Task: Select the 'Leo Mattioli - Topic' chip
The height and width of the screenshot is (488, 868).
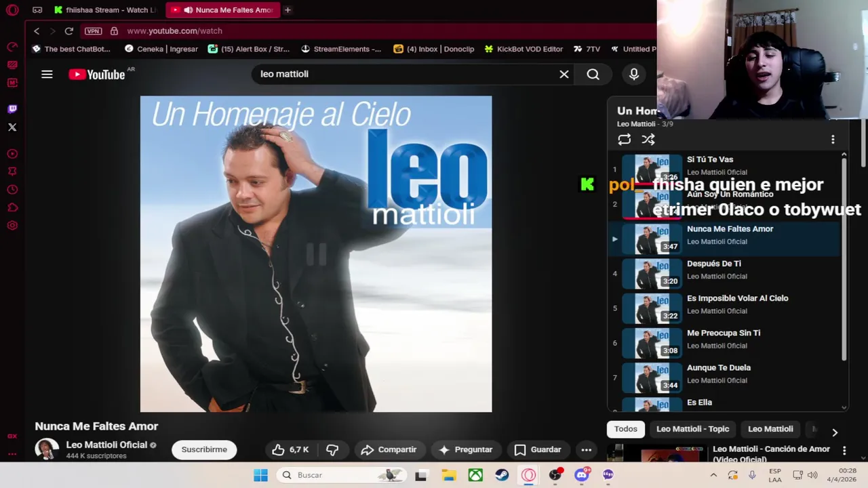Action: (x=692, y=429)
